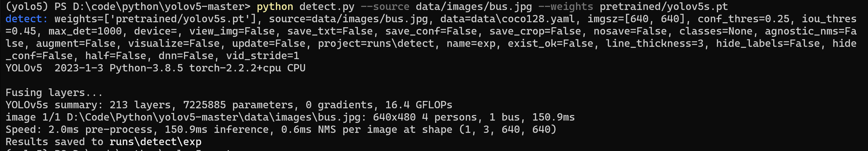
Task: Click "7225885 parameters" in the model summary
Action: tap(238, 105)
